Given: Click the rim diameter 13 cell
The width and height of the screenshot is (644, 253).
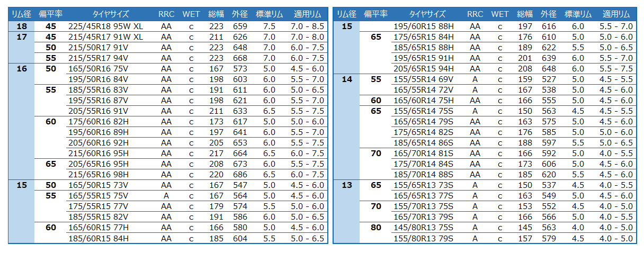Looking at the screenshot, I should (347, 185).
